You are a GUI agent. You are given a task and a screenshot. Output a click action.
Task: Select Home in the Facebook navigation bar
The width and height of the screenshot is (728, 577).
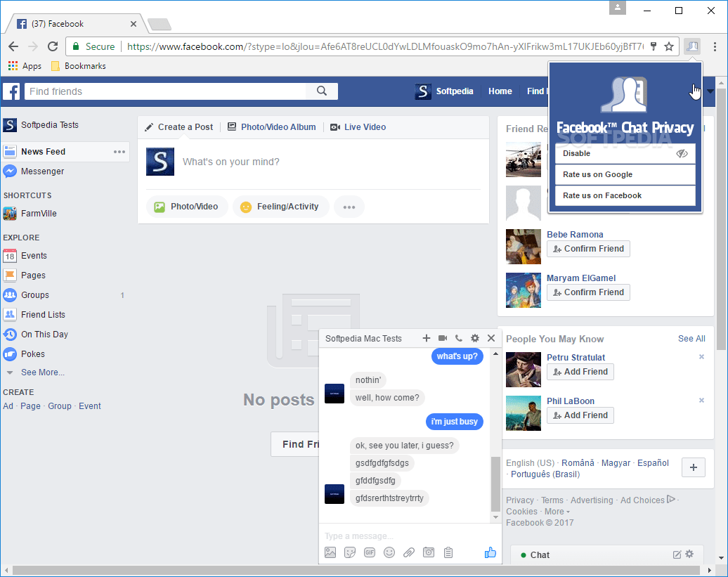coord(500,91)
